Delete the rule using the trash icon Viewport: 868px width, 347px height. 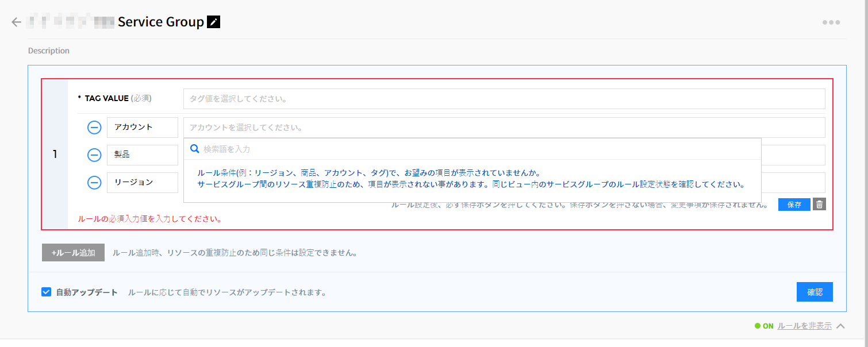click(819, 205)
